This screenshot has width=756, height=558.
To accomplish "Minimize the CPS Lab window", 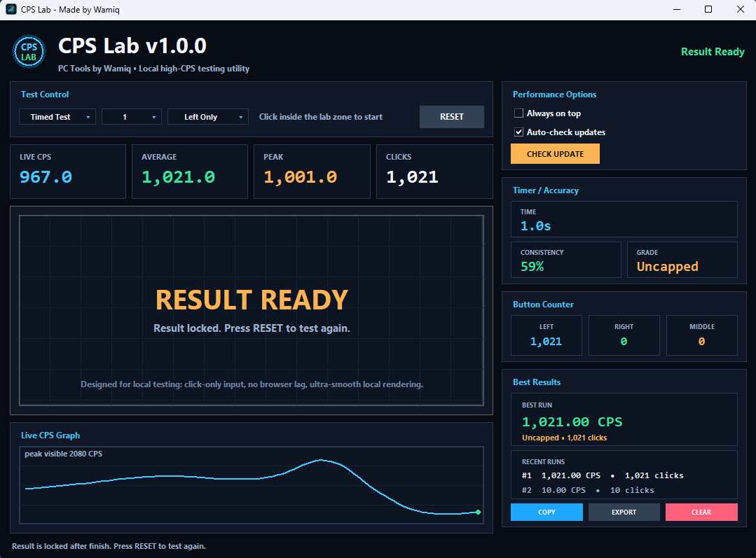I will [677, 10].
